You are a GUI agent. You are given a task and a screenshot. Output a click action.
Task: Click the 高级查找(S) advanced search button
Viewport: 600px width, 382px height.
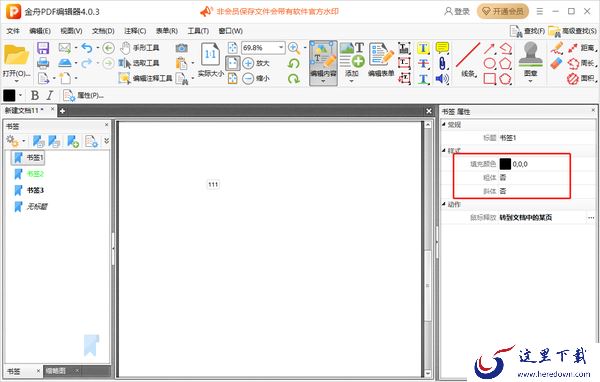click(x=572, y=31)
